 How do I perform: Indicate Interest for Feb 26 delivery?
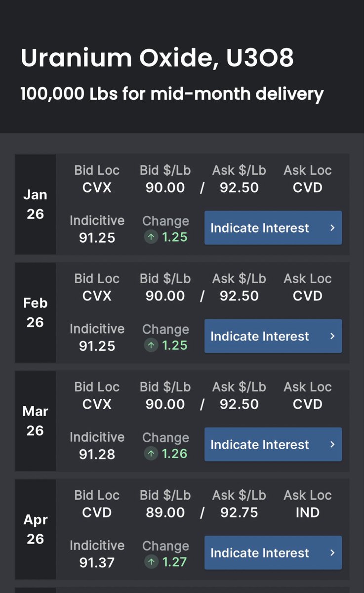(x=273, y=336)
